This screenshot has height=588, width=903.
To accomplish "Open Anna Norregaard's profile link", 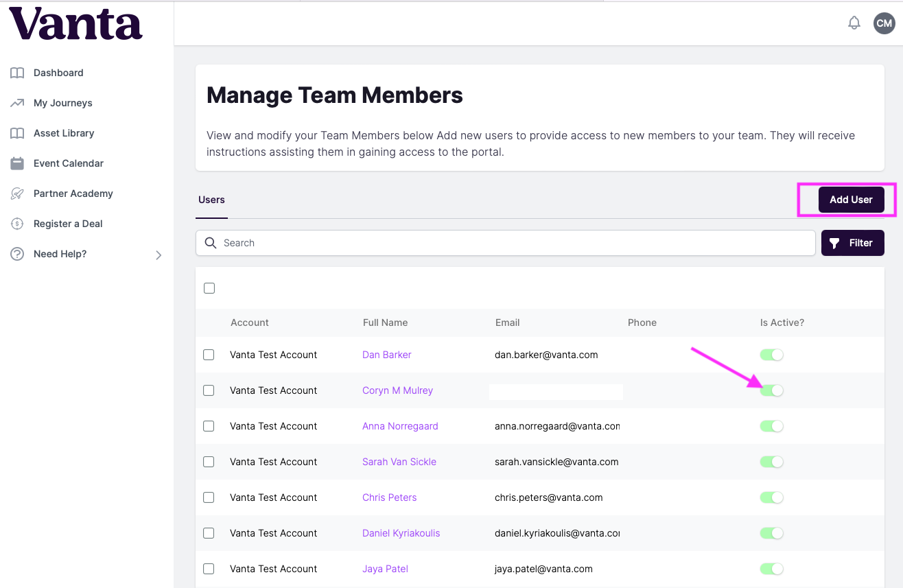I will [x=400, y=426].
